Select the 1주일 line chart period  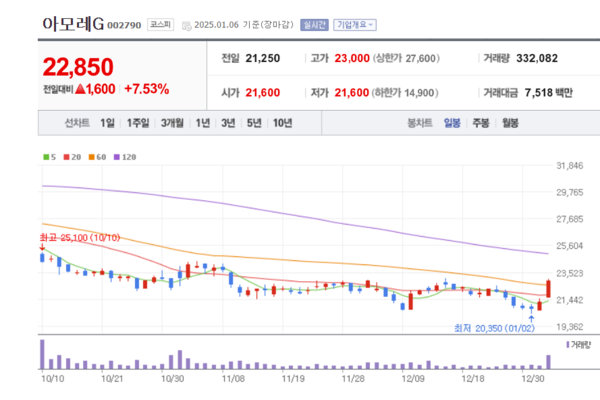point(138,123)
